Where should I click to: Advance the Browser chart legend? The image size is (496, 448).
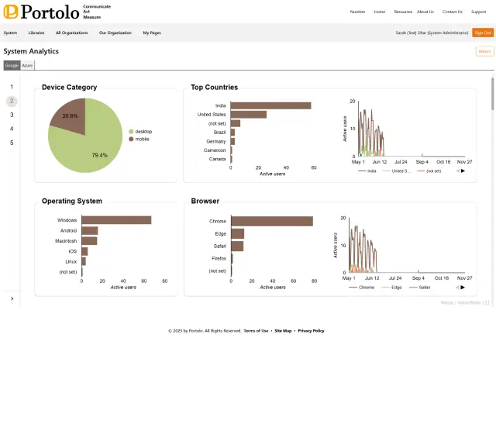[x=463, y=287]
